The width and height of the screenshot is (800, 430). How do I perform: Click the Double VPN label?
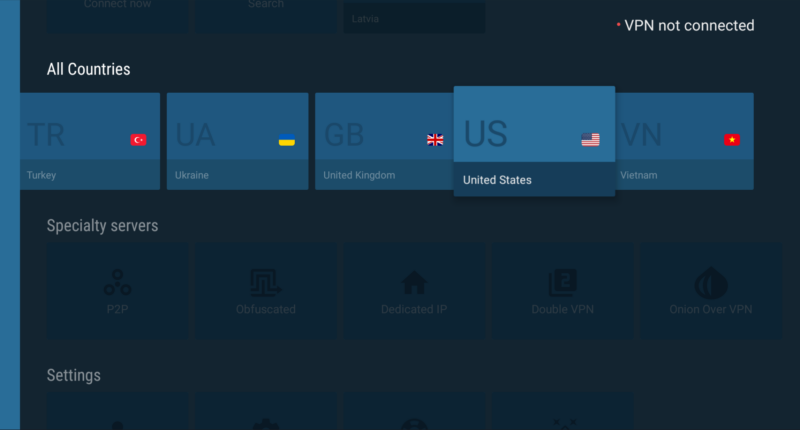[563, 310]
